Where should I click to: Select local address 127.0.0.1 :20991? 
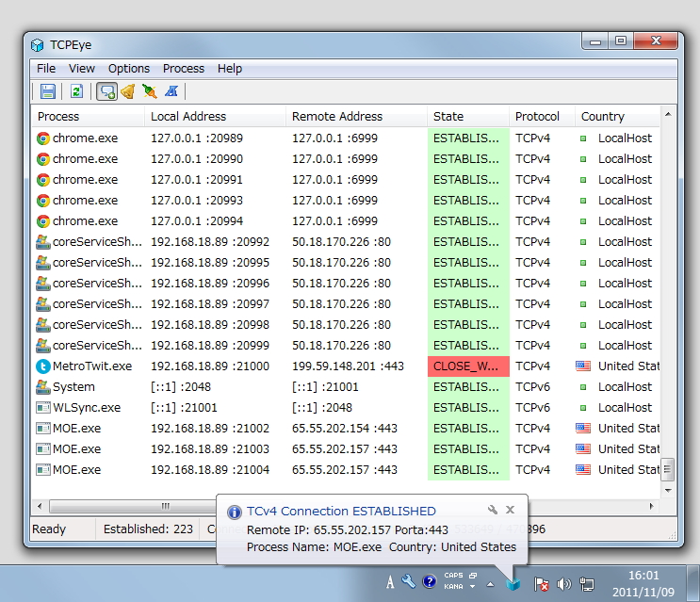pos(196,180)
